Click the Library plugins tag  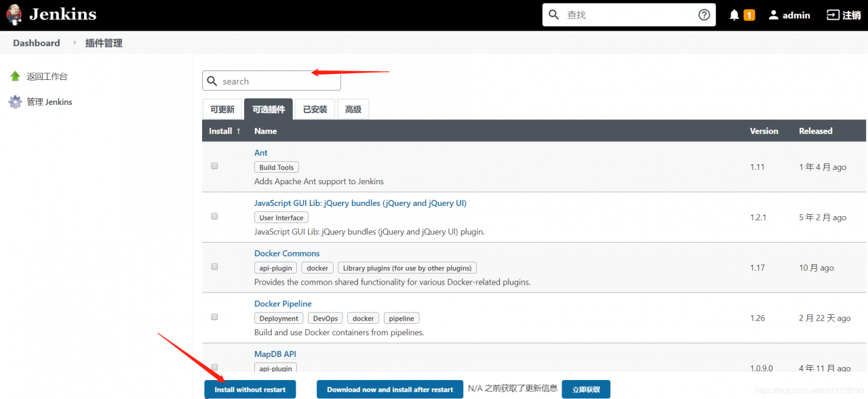407,268
